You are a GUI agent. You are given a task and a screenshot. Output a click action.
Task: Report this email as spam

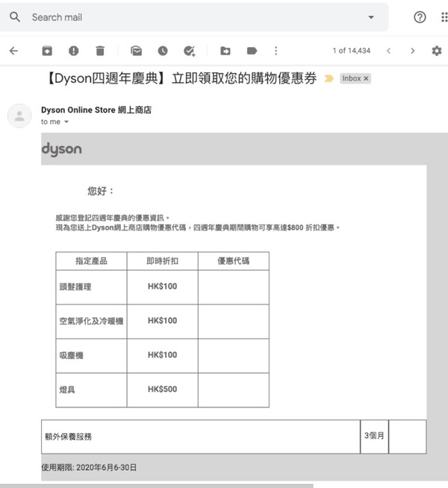coord(73,51)
